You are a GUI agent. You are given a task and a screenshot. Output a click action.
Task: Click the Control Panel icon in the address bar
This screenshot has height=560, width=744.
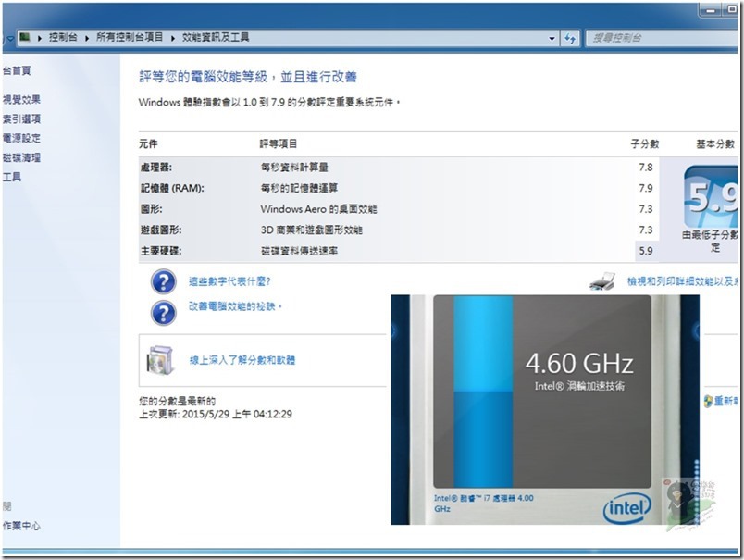coord(25,37)
